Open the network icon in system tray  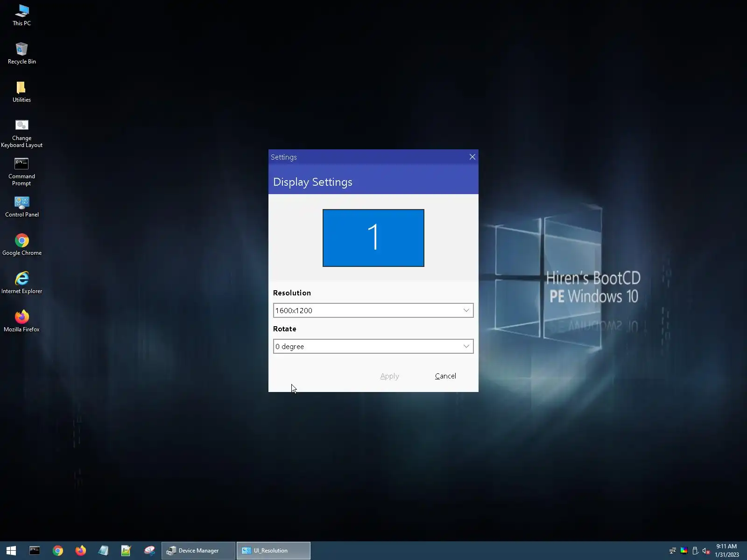point(673,551)
